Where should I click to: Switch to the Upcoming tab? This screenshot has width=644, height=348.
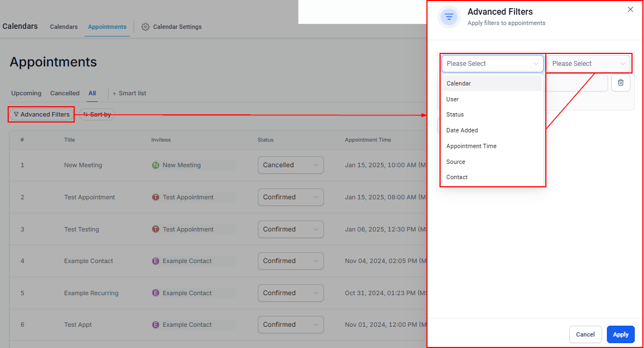coord(26,93)
